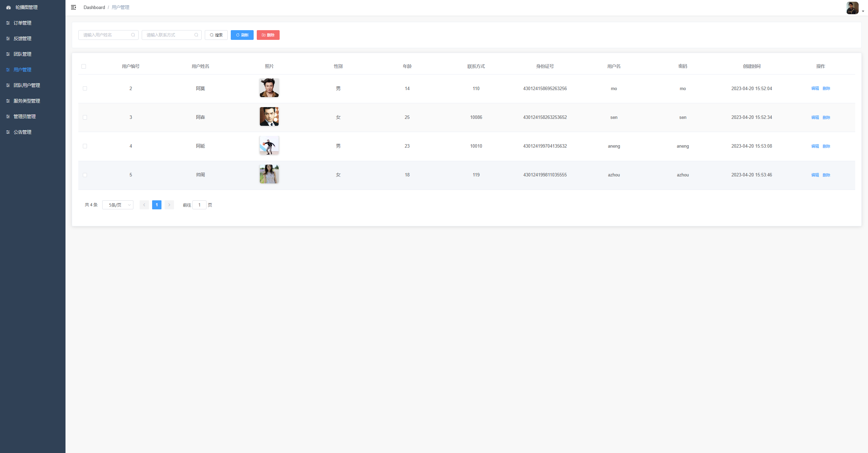Viewport: 868px width, 453px height.
Task: Click search magnifier in 用户姓名 field
Action: point(133,35)
